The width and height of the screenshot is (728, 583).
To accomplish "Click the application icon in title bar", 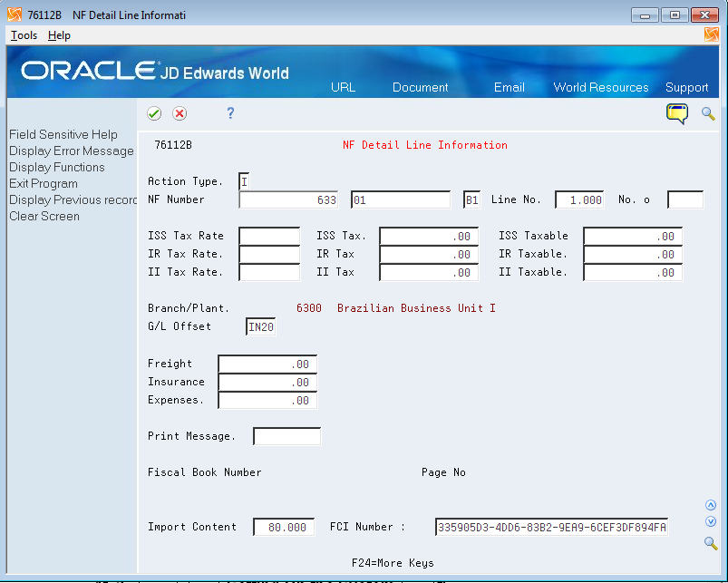I will tap(15, 15).
